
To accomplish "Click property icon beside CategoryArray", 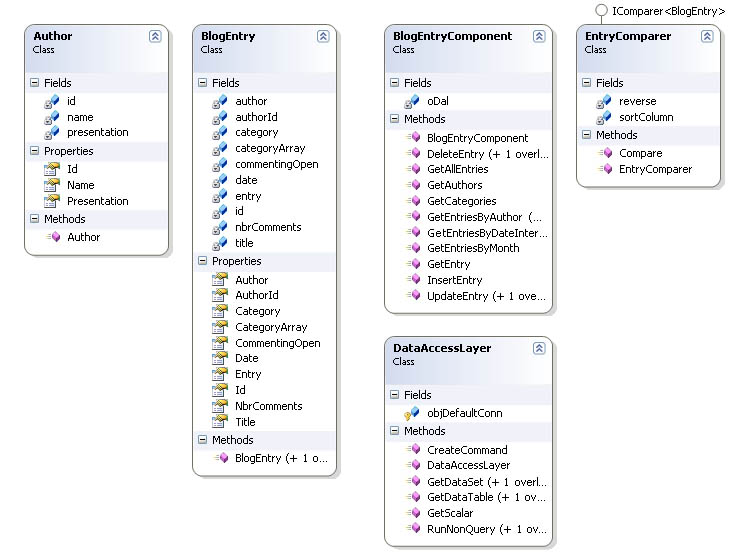I will click(x=220, y=327).
